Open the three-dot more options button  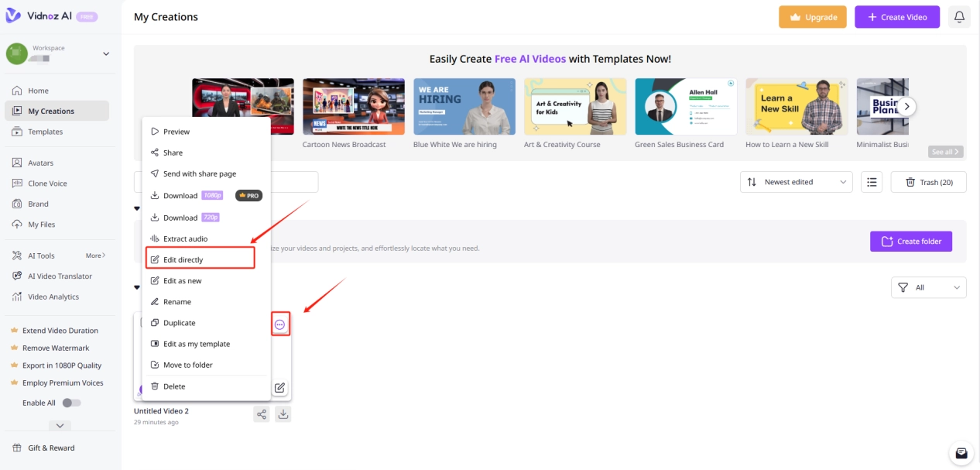coord(280,324)
